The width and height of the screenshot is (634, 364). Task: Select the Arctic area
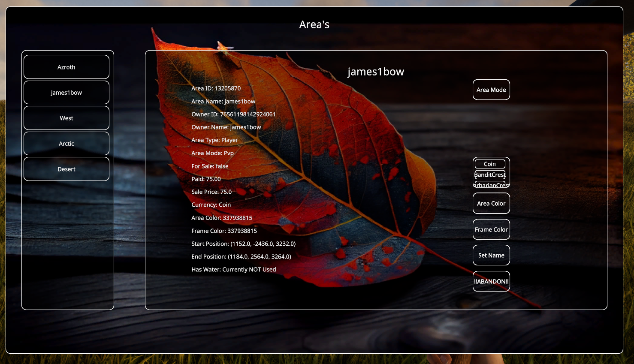[66, 144]
